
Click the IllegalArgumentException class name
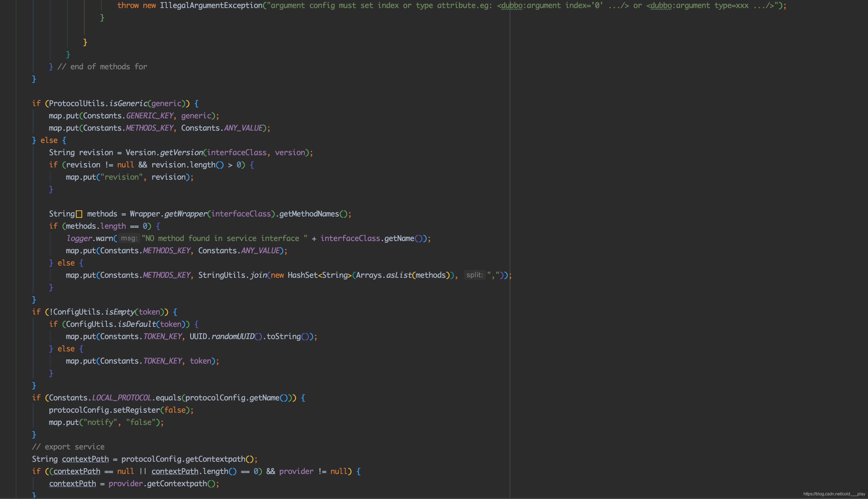pos(211,6)
